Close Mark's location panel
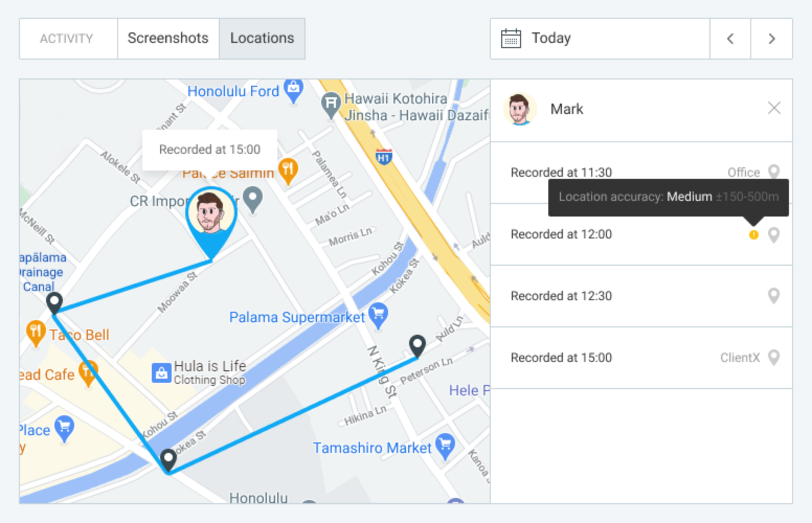Viewport: 812px width, 523px height. coord(774,108)
